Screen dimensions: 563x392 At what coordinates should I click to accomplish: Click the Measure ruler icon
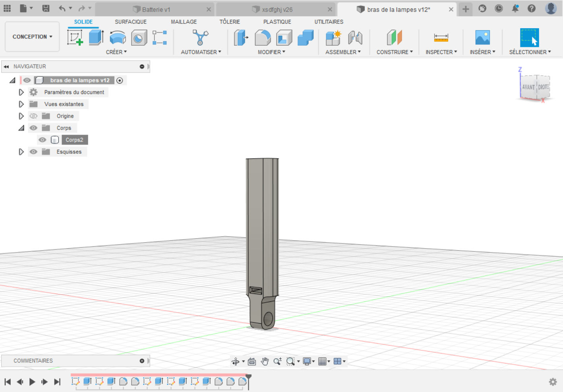pyautogui.click(x=441, y=38)
